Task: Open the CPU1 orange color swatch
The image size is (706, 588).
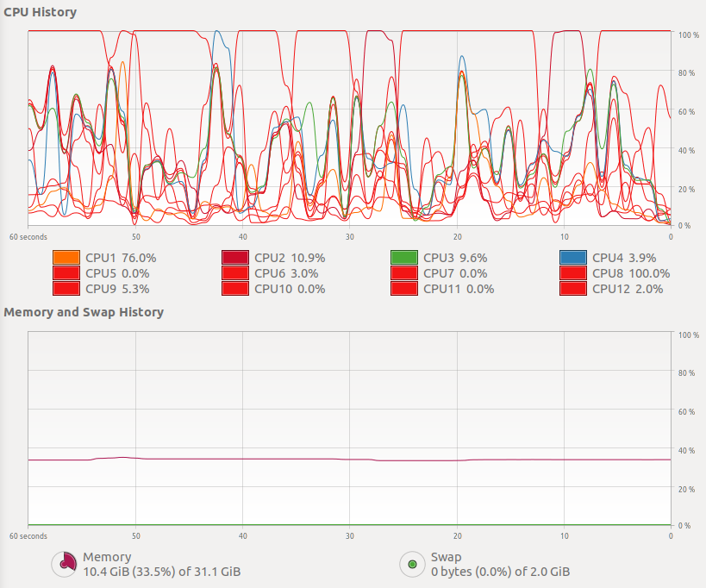Action: point(66,258)
